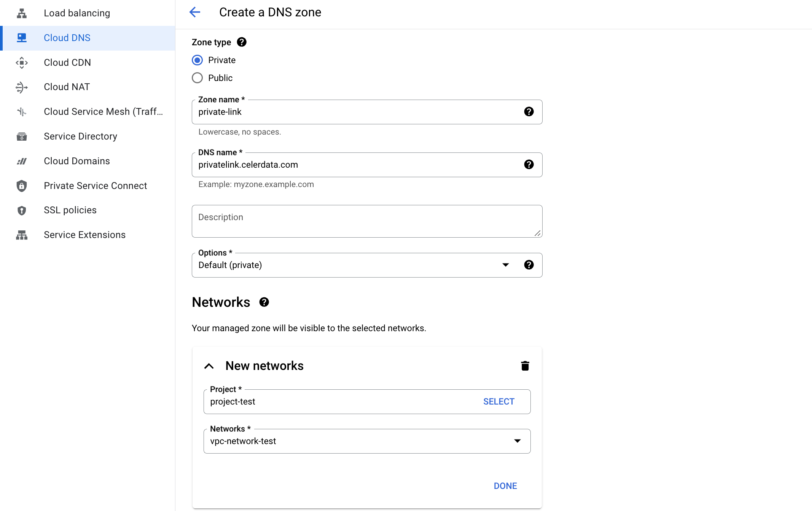
Task: Open Cloud CDN from sidebar
Action: pyautogui.click(x=67, y=62)
